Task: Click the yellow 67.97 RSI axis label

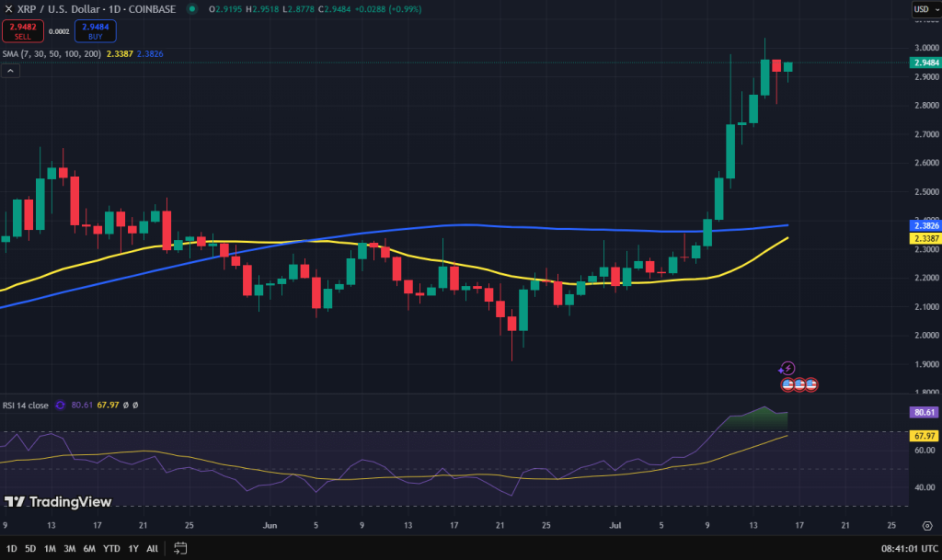Action: coord(924,436)
